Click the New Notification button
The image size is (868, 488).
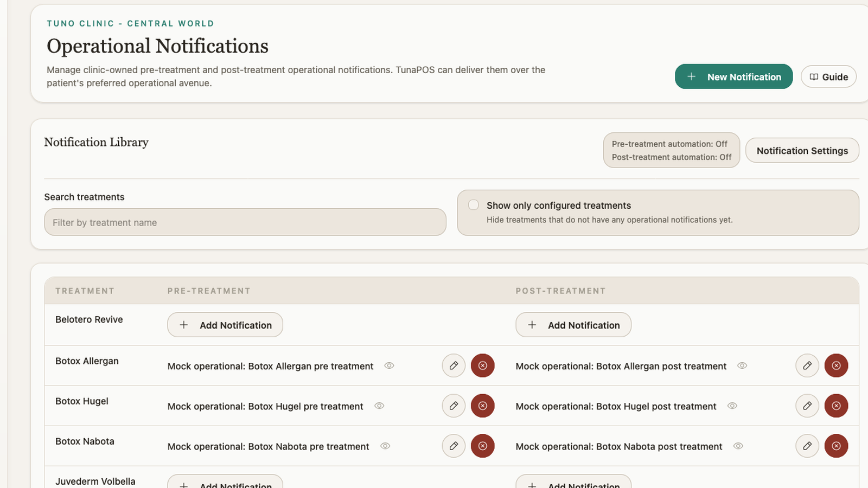(x=733, y=76)
